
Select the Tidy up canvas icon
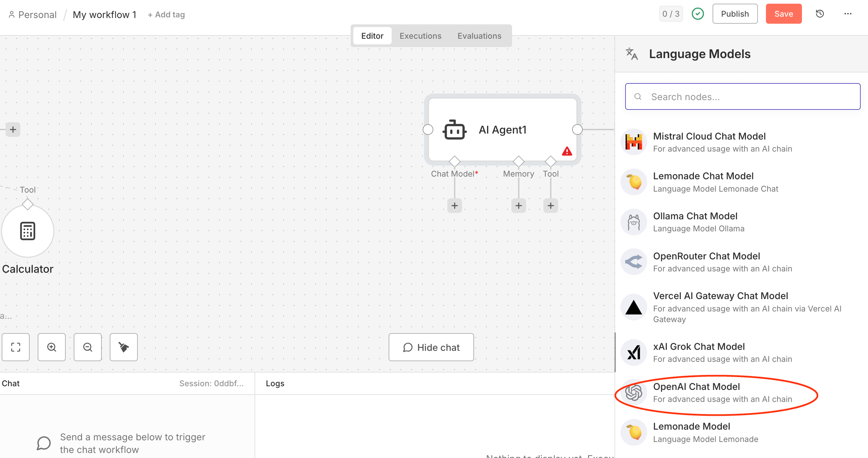click(x=124, y=347)
